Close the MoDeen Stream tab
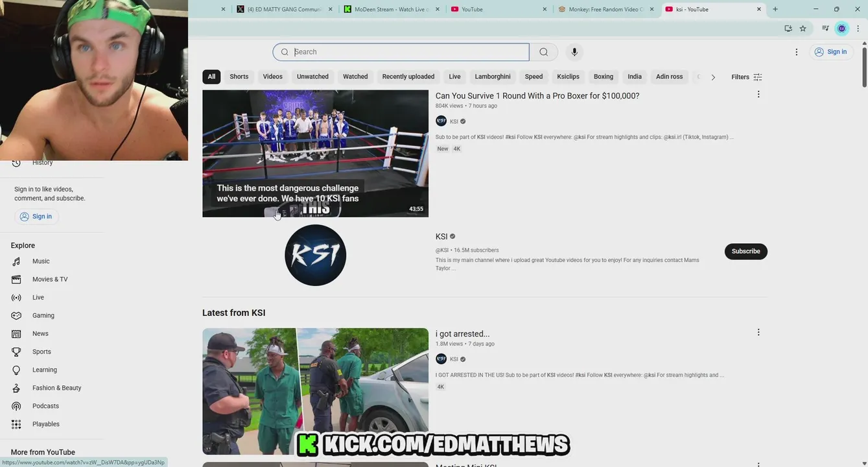The width and height of the screenshot is (868, 467). point(438,9)
